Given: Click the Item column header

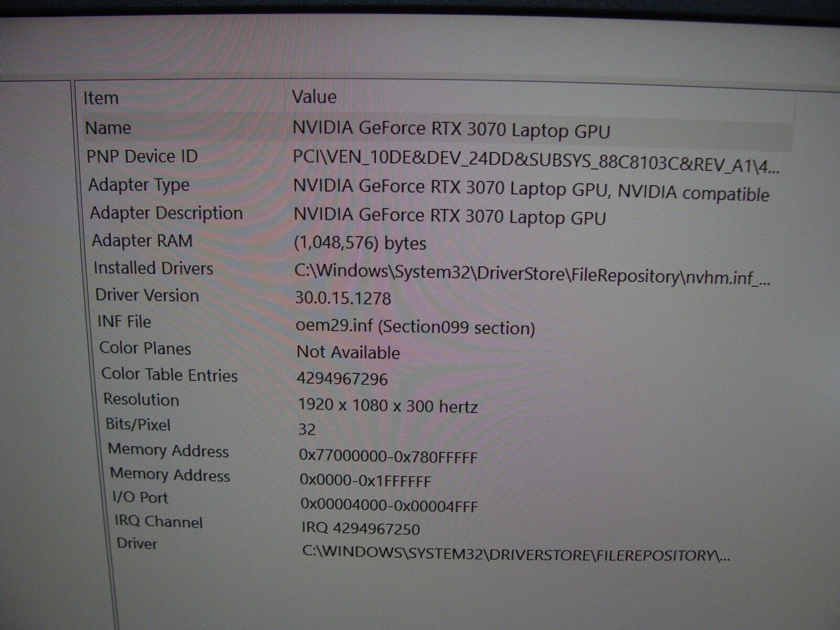Looking at the screenshot, I should [x=101, y=98].
